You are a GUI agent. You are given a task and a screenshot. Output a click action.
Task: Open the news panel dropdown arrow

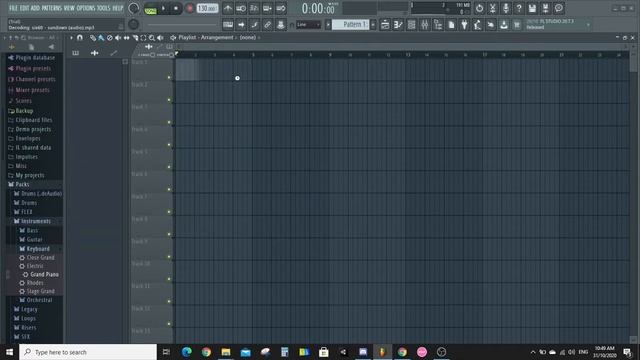coord(588,25)
